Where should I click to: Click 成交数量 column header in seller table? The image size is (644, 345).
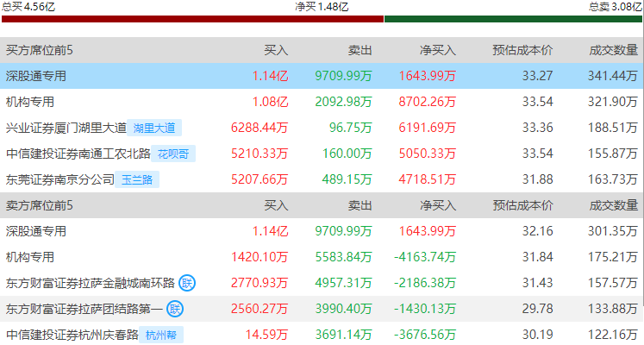(613, 205)
